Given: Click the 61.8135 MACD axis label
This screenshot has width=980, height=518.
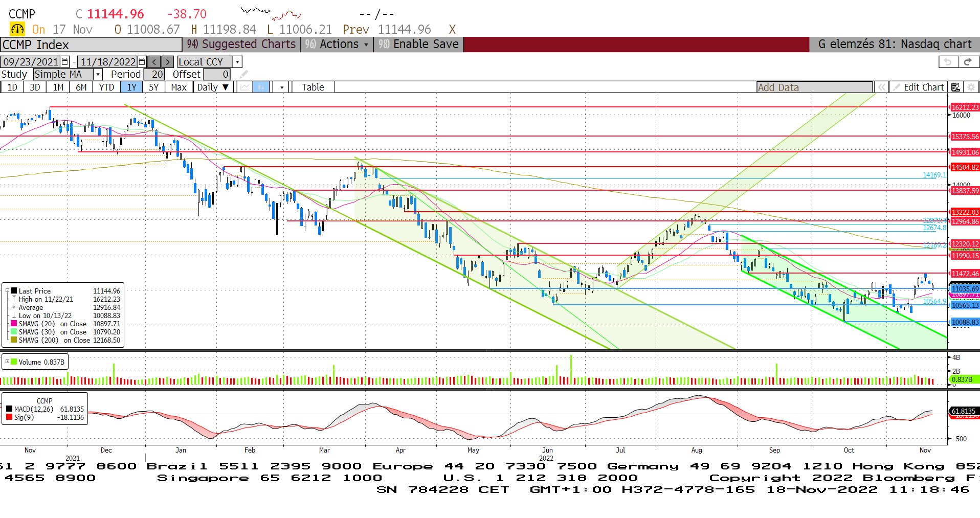Looking at the screenshot, I should click(964, 411).
